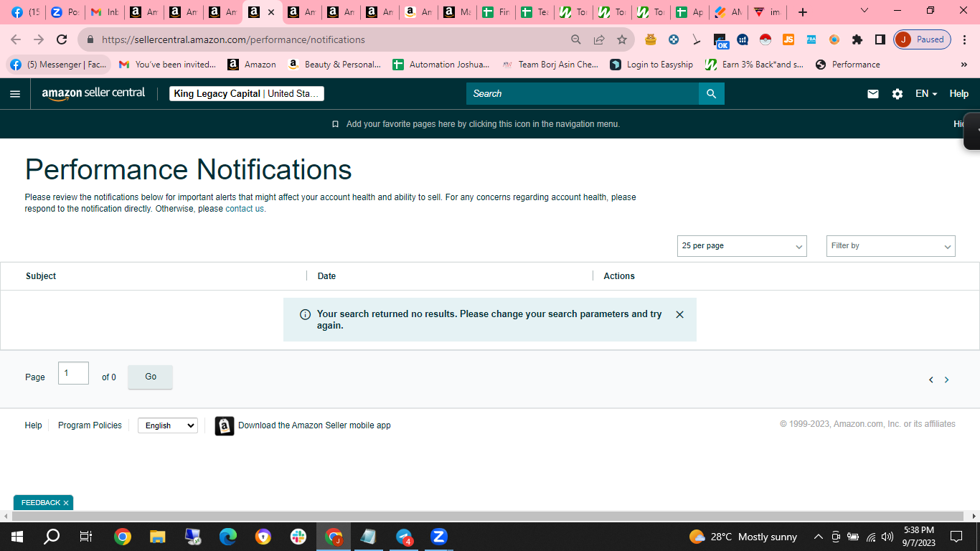Click the Go pagination button
Screen dimensions: 980x551
[x=151, y=377]
